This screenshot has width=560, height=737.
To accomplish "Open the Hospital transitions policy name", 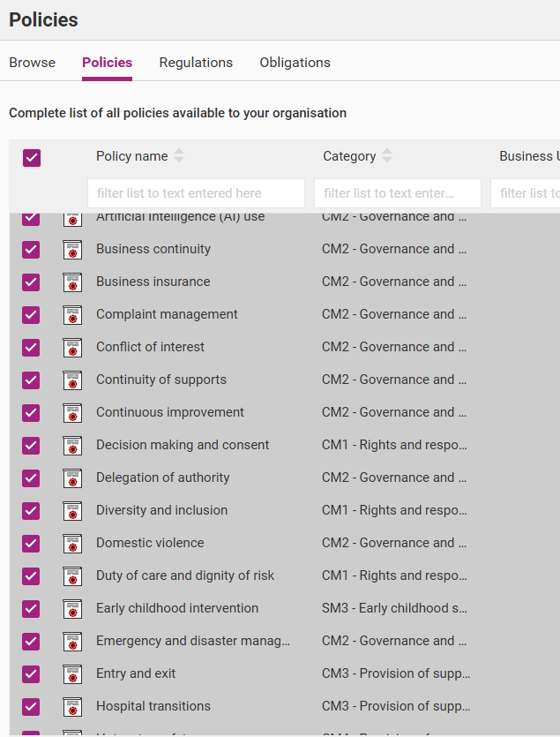I will (153, 706).
